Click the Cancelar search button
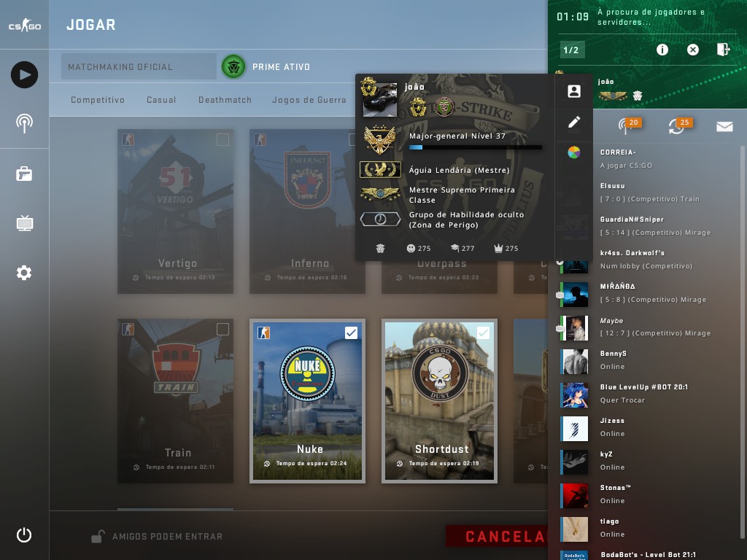This screenshot has width=747, height=560. tap(496, 536)
